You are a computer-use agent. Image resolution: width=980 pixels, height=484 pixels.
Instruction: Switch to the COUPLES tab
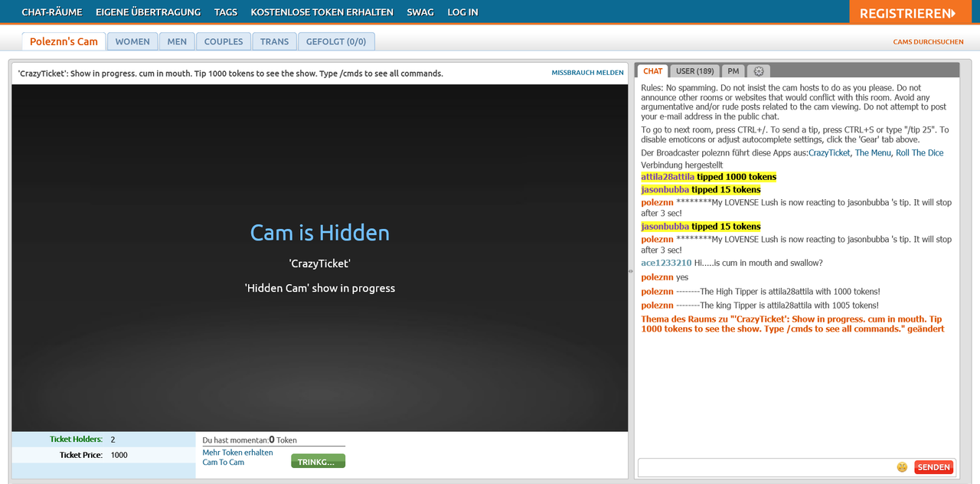point(224,41)
